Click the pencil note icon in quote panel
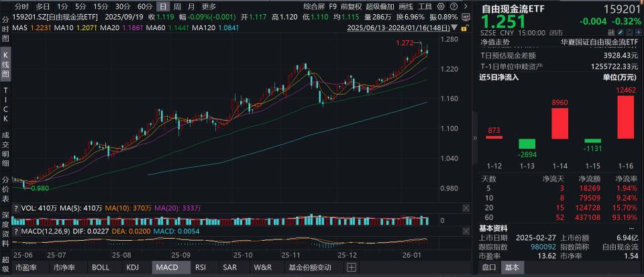The image size is (644, 277). 619,33
